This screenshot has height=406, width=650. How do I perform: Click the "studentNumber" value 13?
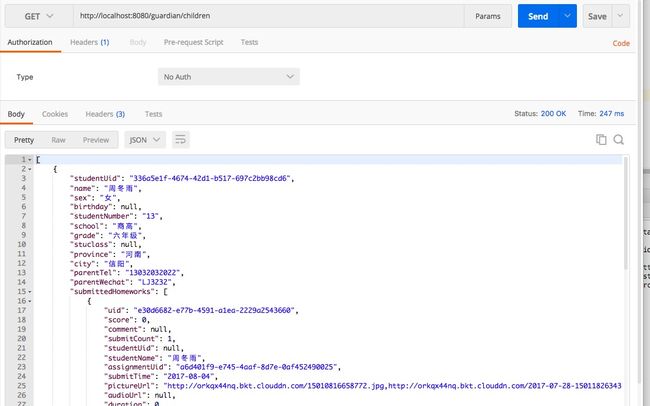click(150, 216)
